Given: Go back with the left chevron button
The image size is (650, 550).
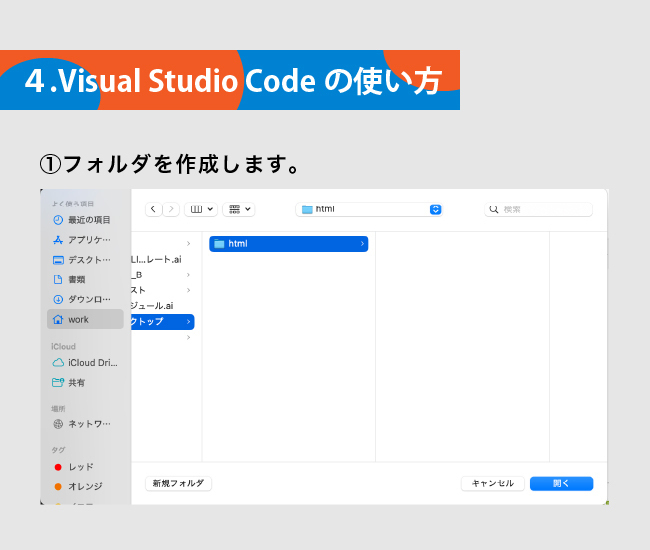Looking at the screenshot, I should pos(153,209).
